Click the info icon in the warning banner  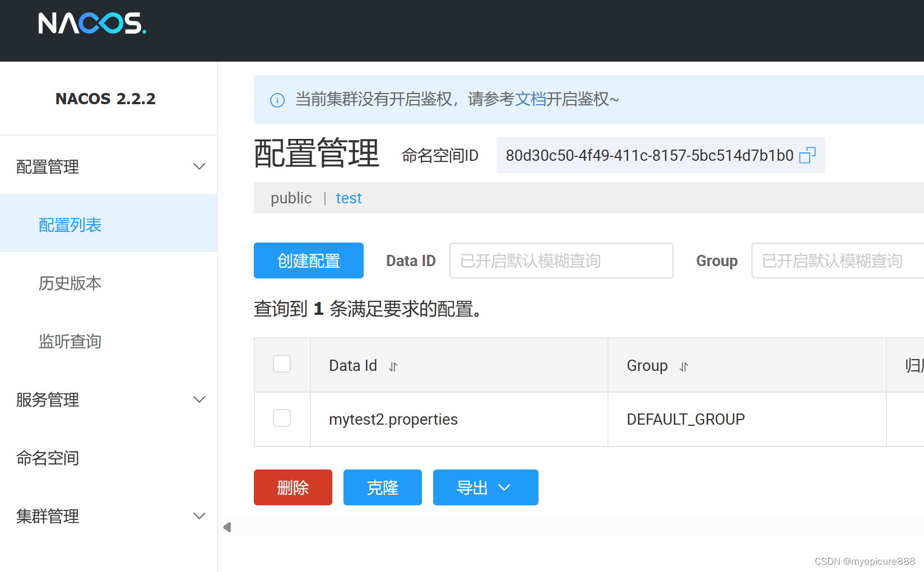coord(277,100)
